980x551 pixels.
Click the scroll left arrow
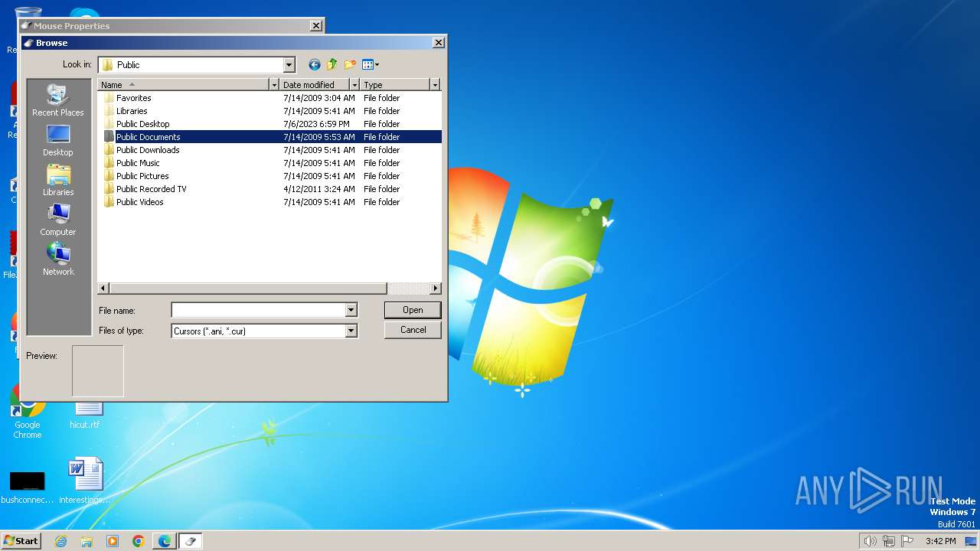(104, 289)
